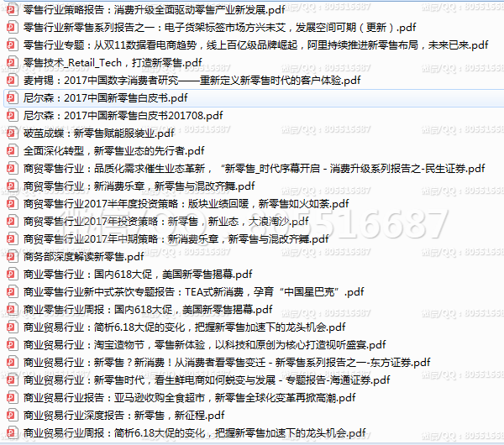Select file name 商业贸易行业深度报告：新零售，新征程.pdf

pyautogui.click(x=123, y=416)
